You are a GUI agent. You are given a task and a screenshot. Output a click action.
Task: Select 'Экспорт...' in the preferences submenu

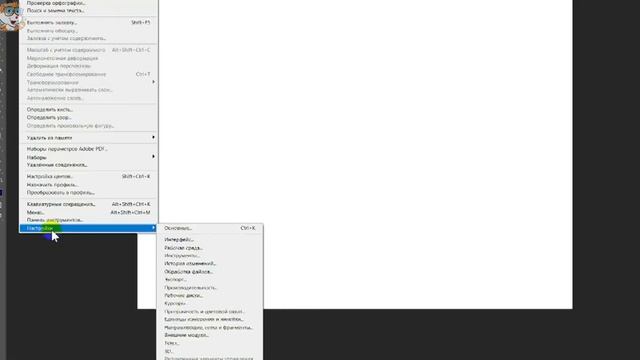(210, 280)
